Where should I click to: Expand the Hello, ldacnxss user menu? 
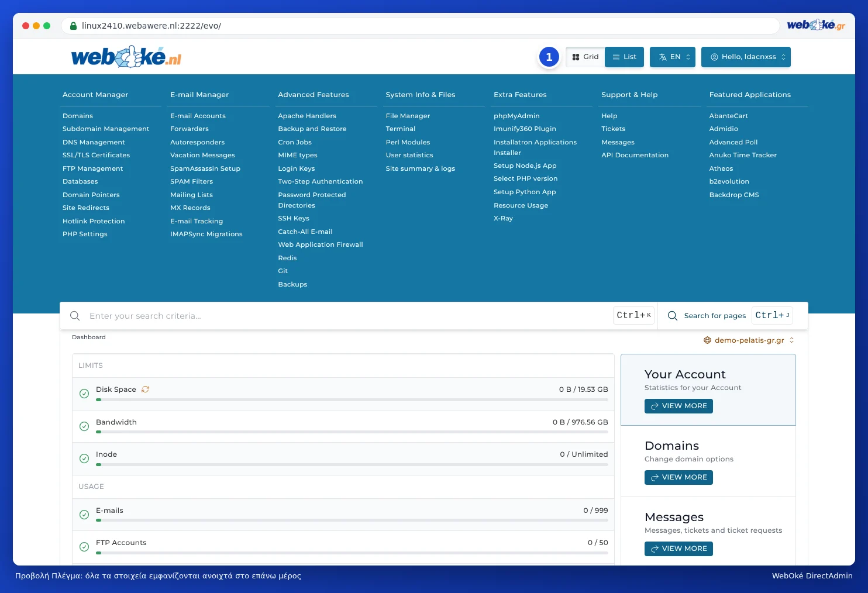[x=746, y=57]
